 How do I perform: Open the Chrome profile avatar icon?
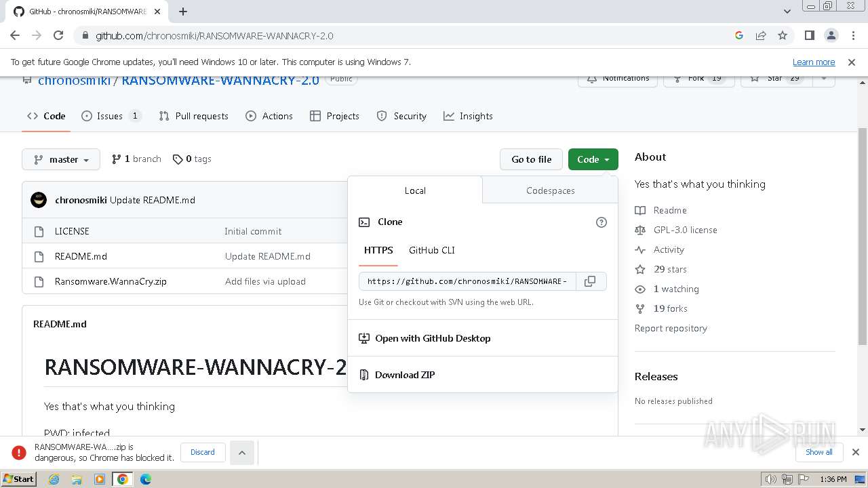pyautogui.click(x=831, y=35)
